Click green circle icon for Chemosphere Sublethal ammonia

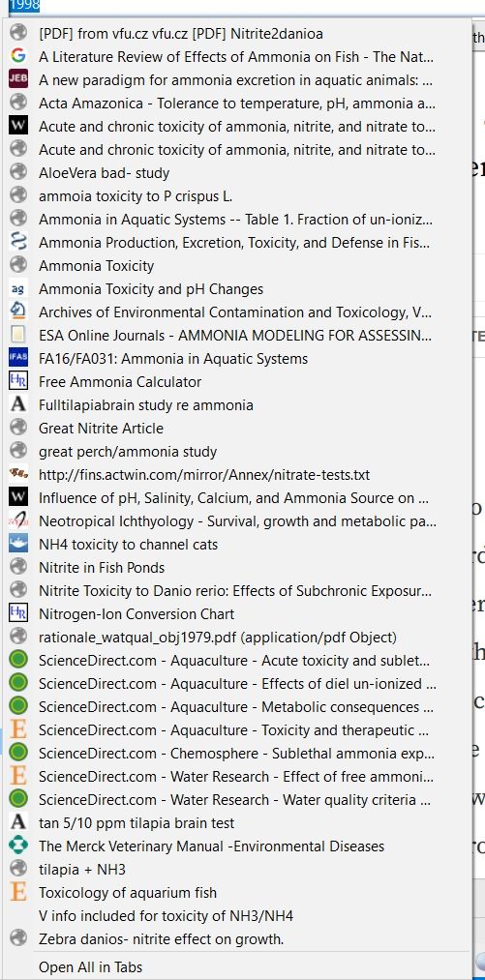tap(18, 753)
